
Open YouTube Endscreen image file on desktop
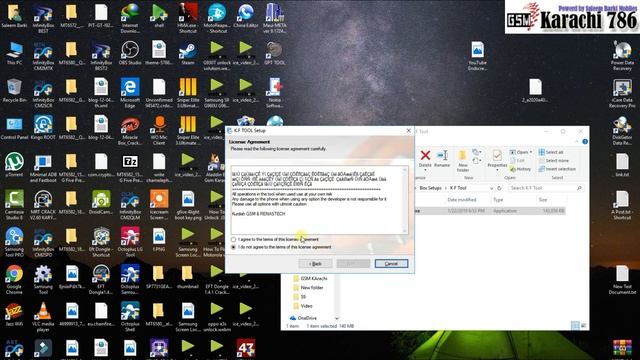(x=477, y=56)
